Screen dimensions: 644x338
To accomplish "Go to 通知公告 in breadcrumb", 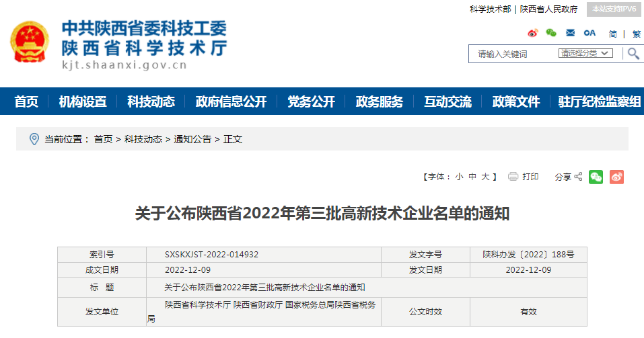I will pos(192,139).
